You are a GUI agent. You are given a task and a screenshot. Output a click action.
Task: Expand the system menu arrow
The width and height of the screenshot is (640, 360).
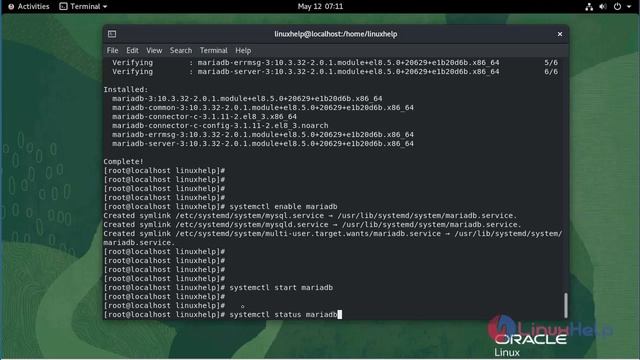(629, 7)
